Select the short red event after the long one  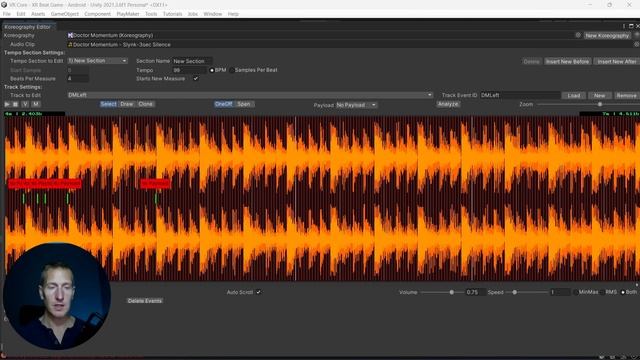pos(155,184)
